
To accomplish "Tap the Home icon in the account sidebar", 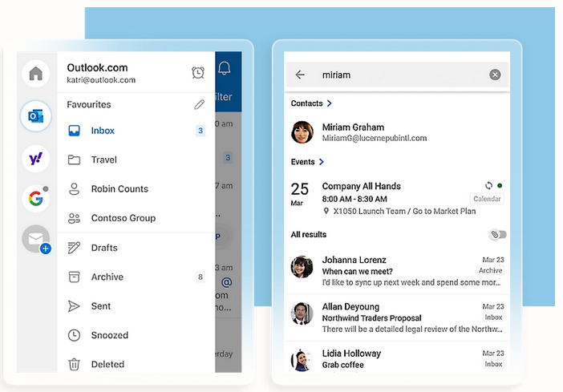I will pos(36,74).
